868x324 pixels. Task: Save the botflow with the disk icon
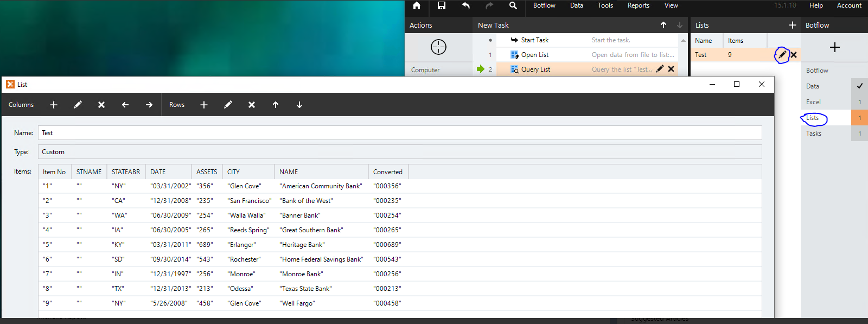(x=442, y=5)
